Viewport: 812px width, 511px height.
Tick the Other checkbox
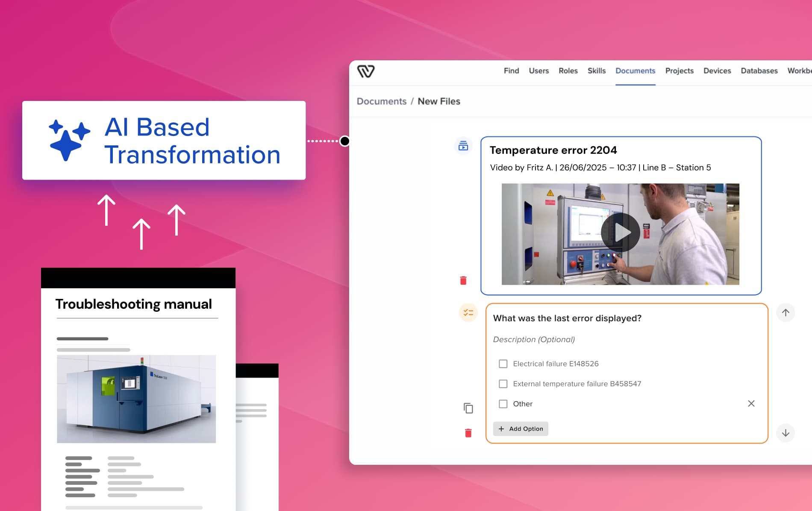(503, 404)
